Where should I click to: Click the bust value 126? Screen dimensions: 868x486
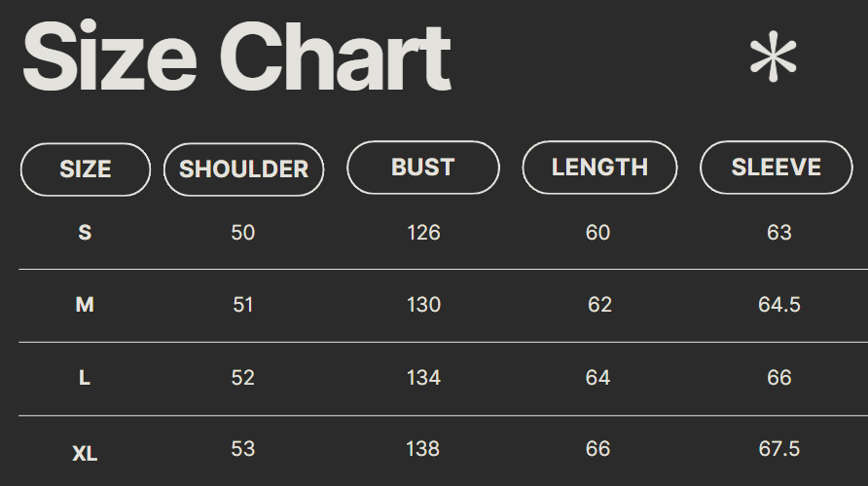(423, 233)
